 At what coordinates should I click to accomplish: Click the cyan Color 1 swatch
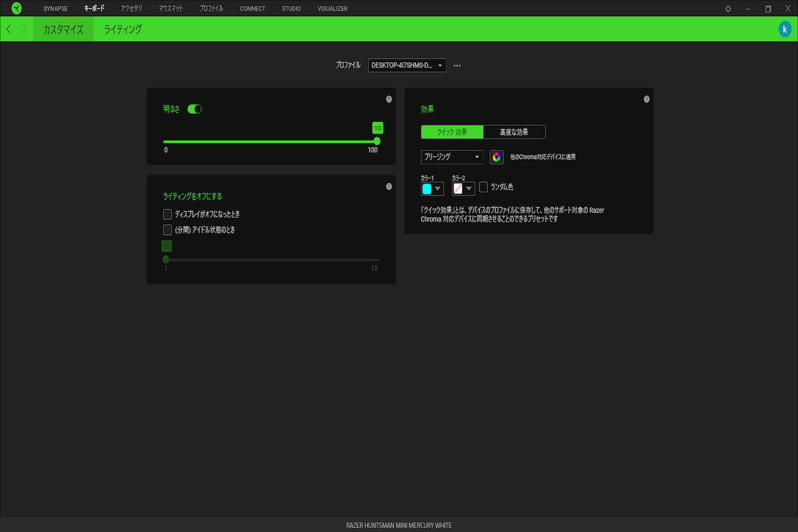coord(427,189)
